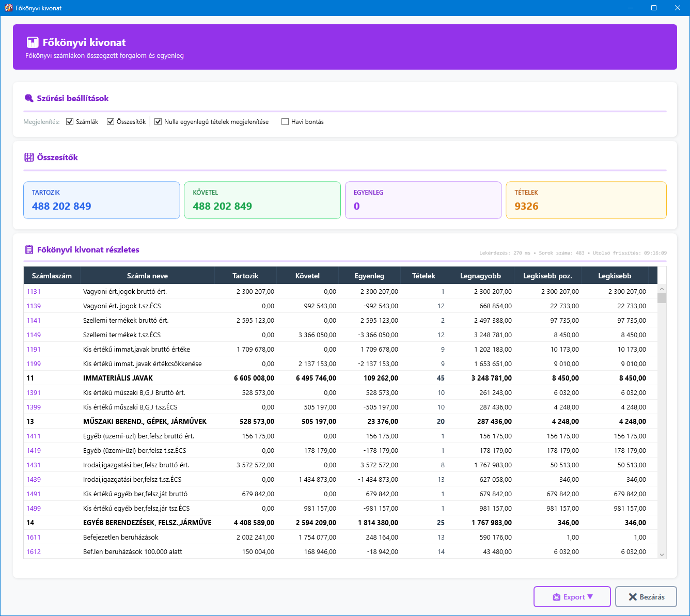Click the magnifier icon beside Szűrési beállítások

[29, 98]
